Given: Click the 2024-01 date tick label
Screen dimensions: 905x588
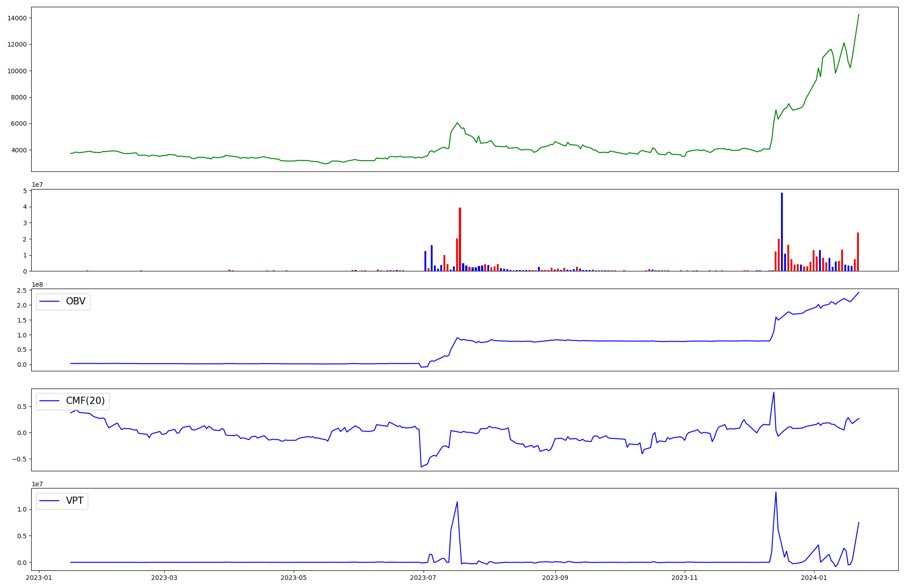Looking at the screenshot, I should click(x=814, y=578).
